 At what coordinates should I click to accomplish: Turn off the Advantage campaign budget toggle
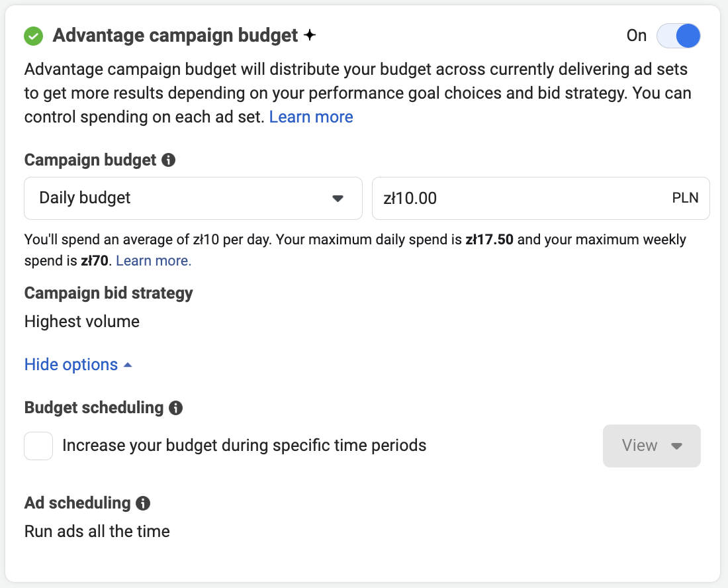(x=678, y=36)
